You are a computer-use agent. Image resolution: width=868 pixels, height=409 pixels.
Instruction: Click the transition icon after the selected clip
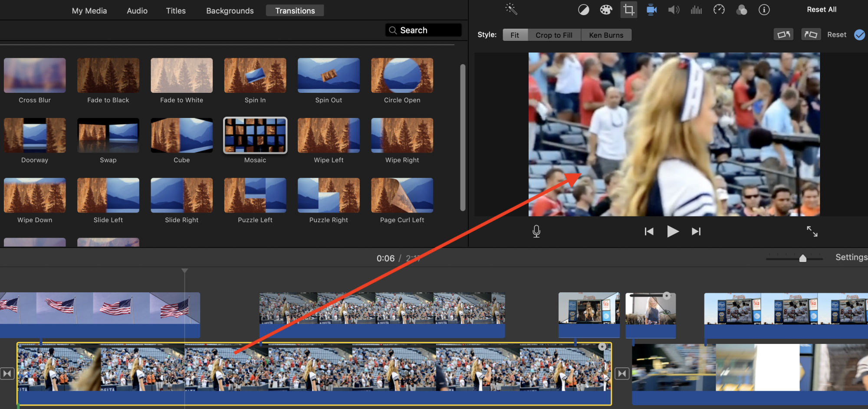622,373
